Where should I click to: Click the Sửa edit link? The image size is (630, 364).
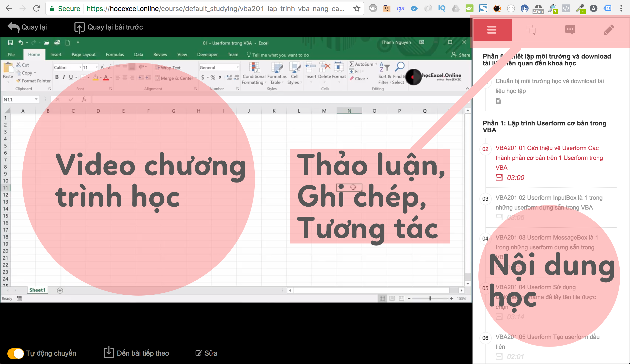point(206,353)
